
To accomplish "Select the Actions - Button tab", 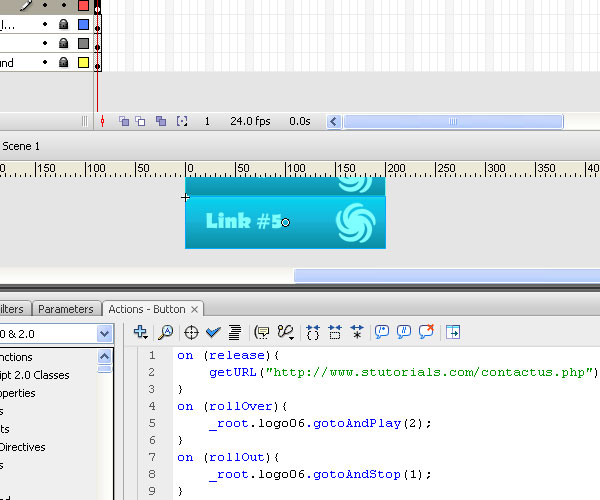I will click(147, 309).
